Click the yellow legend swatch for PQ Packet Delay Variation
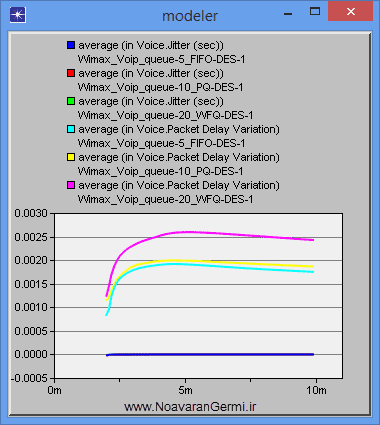 coord(71,157)
